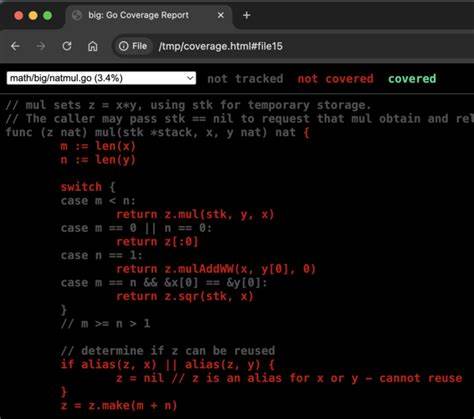474x419 pixels.
Task: Click 'case m == 0 || n == 0:' line
Action: point(136,228)
